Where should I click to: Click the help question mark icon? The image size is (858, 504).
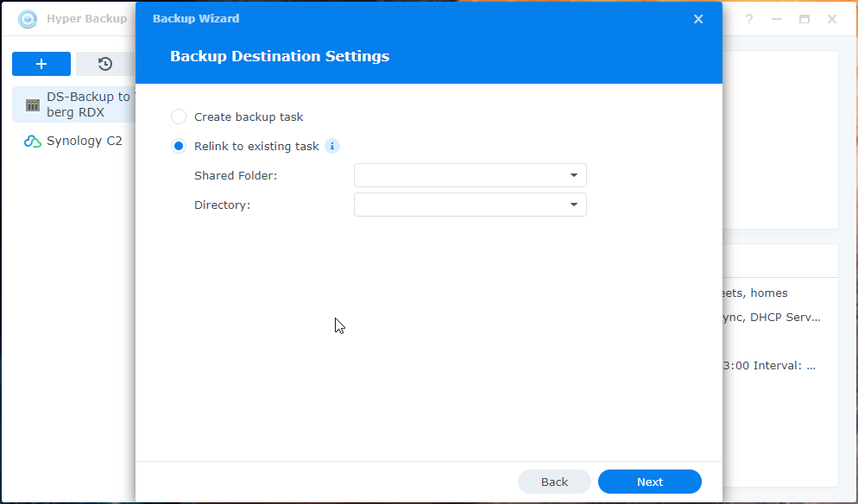click(x=749, y=19)
